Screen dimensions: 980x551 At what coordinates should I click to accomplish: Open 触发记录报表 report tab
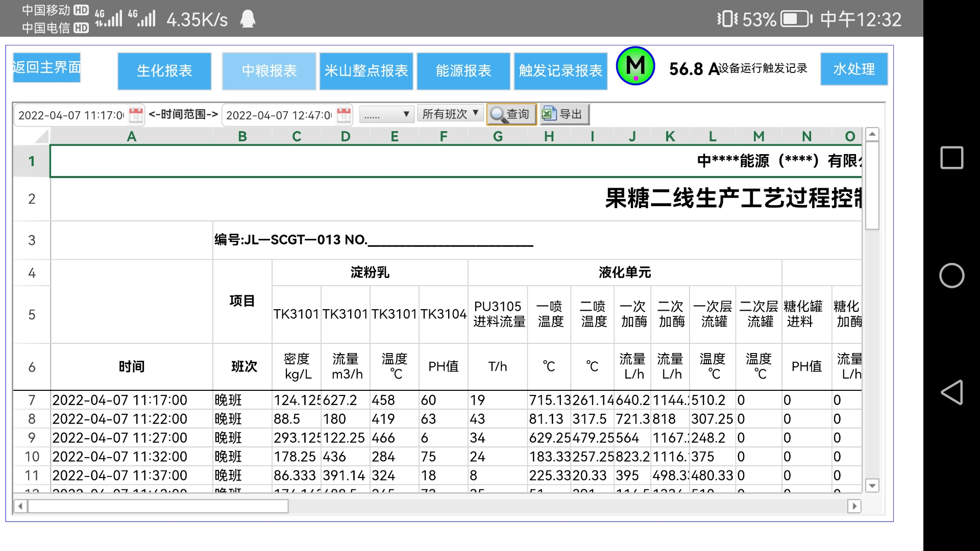click(560, 71)
